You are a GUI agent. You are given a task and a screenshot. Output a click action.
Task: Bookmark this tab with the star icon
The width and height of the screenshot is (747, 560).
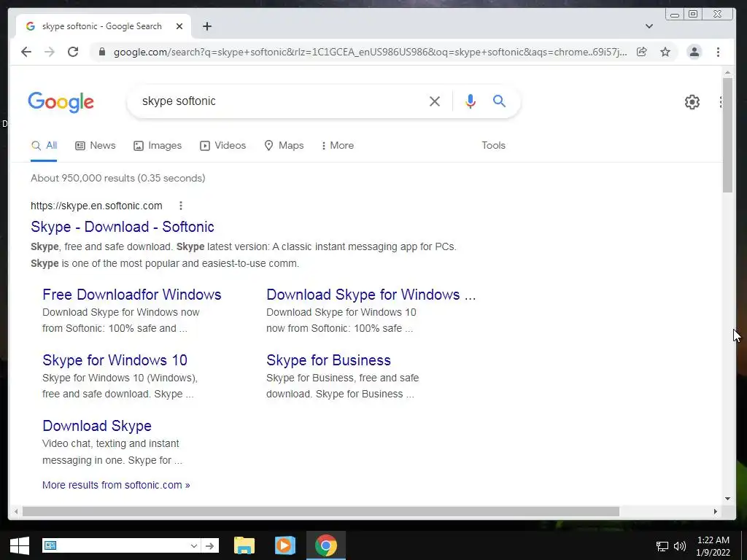tap(665, 52)
